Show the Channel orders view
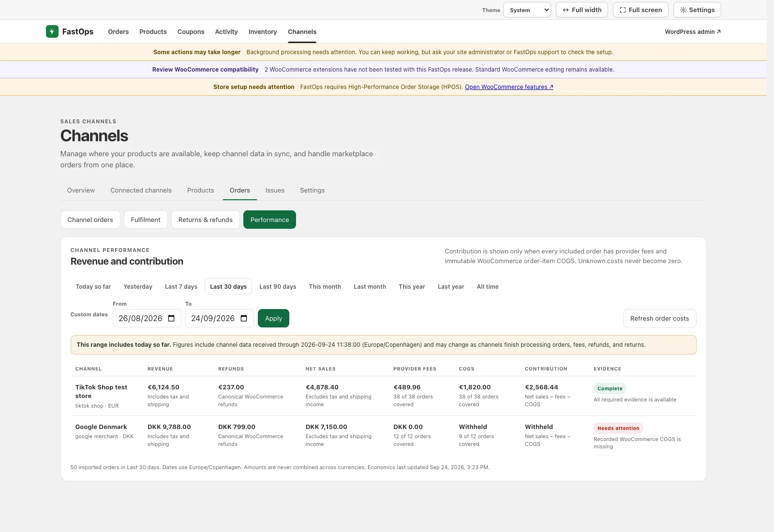 point(90,220)
